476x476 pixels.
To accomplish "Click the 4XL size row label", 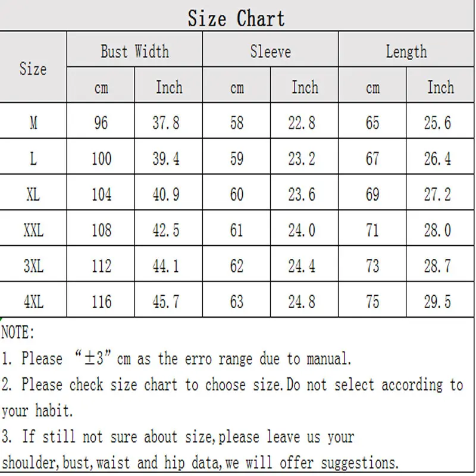I will (33, 302).
